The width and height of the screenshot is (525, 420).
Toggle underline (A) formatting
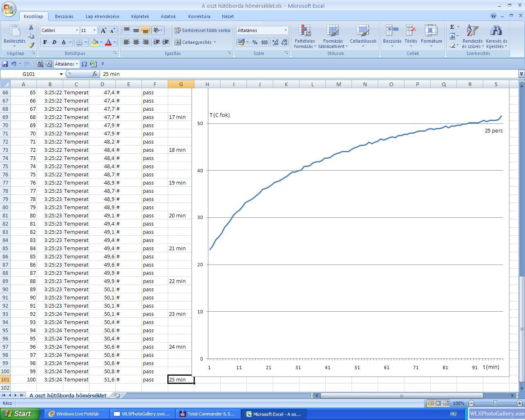(x=64, y=42)
